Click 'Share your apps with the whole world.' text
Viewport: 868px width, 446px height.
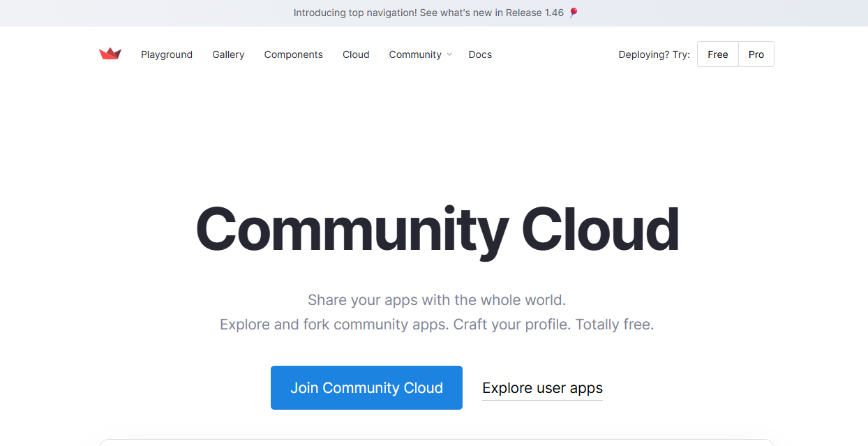437,300
